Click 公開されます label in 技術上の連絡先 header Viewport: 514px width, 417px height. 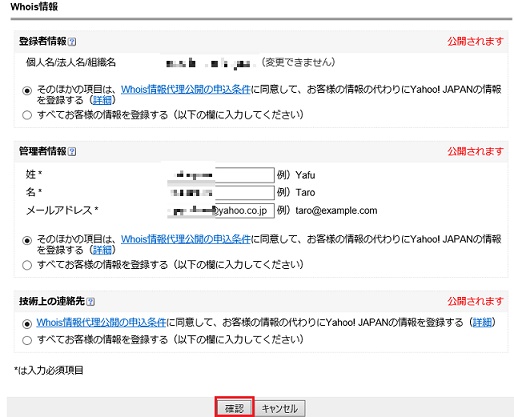point(475,301)
